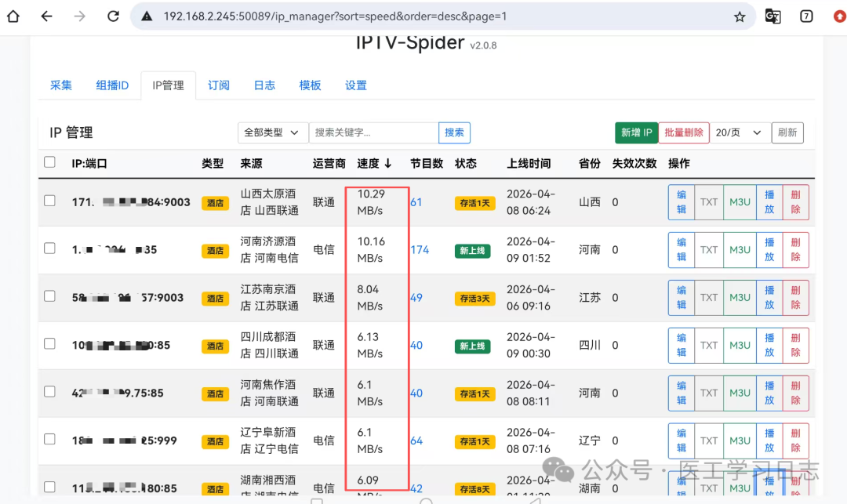The height and width of the screenshot is (504, 847).
Task: Open the 20/页 page size dropdown
Action: coord(738,132)
